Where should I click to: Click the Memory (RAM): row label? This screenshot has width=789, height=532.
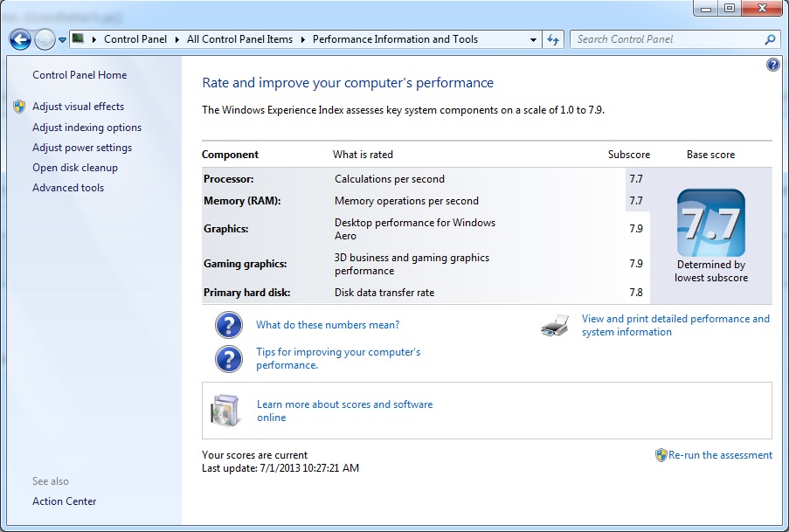[242, 201]
